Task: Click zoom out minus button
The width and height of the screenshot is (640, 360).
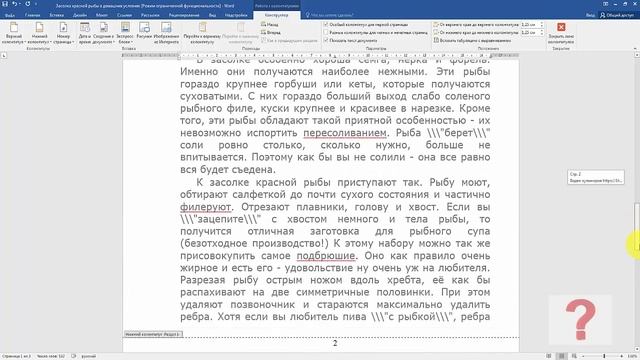Action: point(583,356)
